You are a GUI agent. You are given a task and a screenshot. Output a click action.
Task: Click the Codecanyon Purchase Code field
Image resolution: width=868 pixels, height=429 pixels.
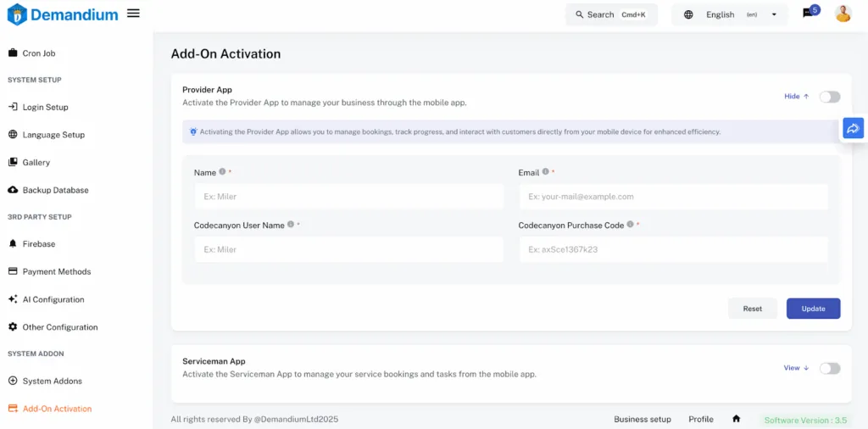673,249
